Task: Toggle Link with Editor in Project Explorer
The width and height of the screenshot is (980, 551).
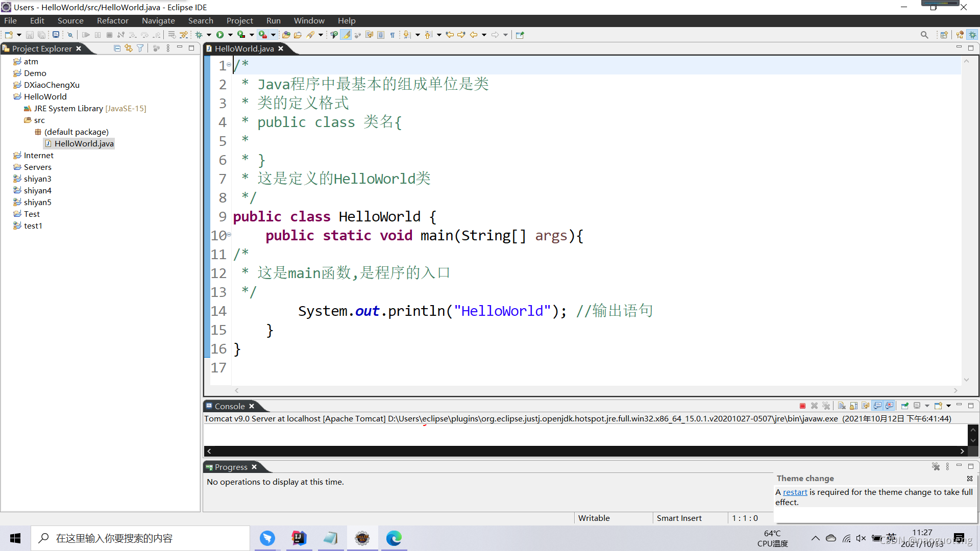Action: (129, 48)
